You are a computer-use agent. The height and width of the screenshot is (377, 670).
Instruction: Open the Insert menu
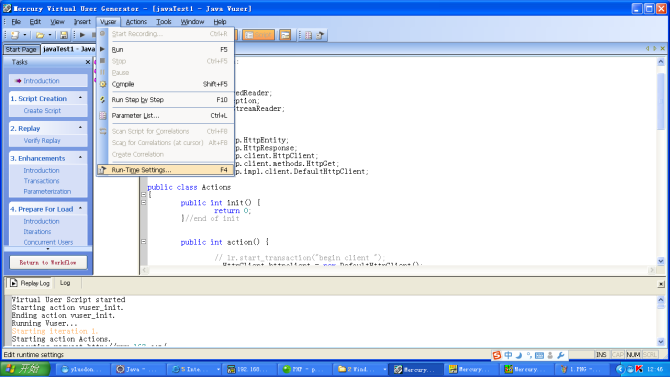[x=82, y=21]
